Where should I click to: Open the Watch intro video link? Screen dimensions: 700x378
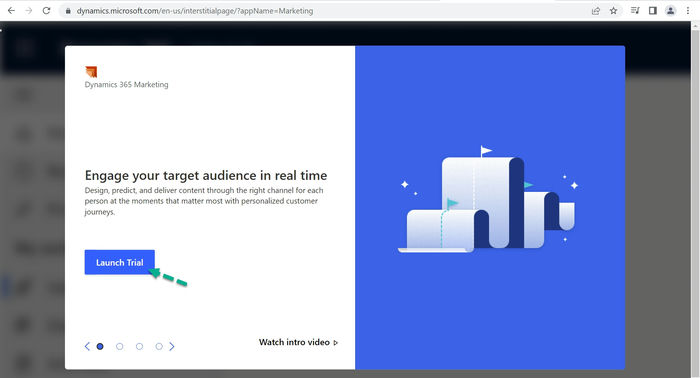(298, 342)
